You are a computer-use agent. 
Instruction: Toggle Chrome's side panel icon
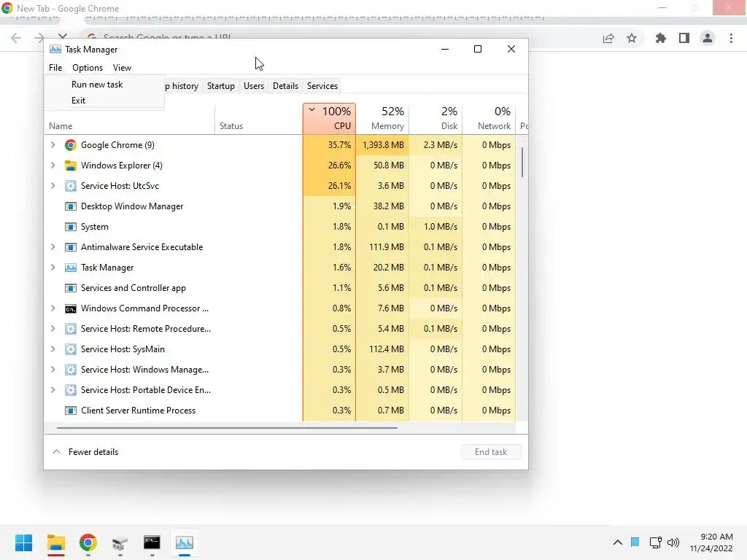684,38
